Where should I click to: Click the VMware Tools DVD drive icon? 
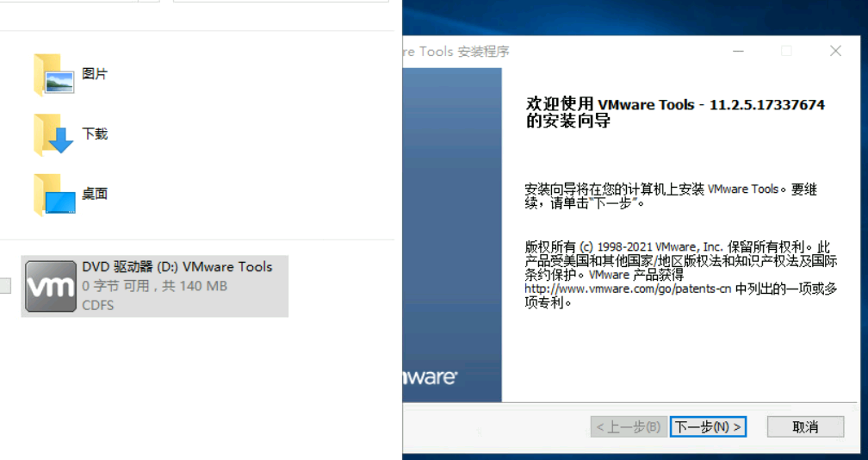pyautogui.click(x=51, y=286)
